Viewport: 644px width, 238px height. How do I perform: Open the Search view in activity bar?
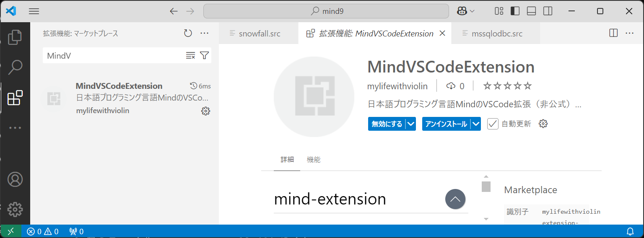coord(15,67)
